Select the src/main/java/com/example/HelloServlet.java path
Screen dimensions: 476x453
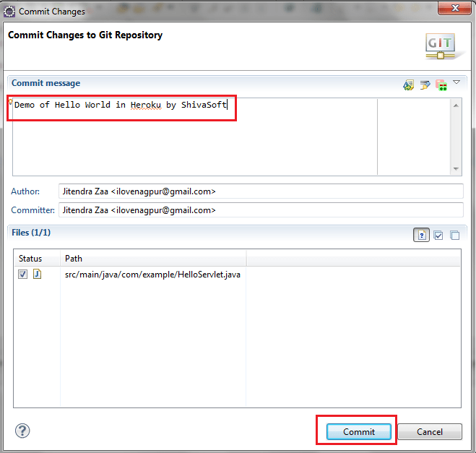click(x=152, y=275)
